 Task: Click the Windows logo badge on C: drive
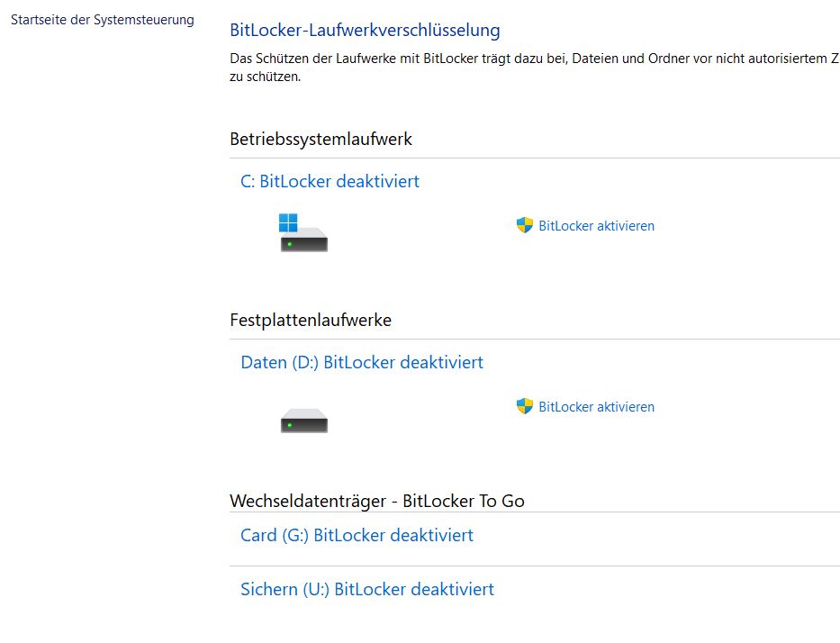[x=288, y=222]
